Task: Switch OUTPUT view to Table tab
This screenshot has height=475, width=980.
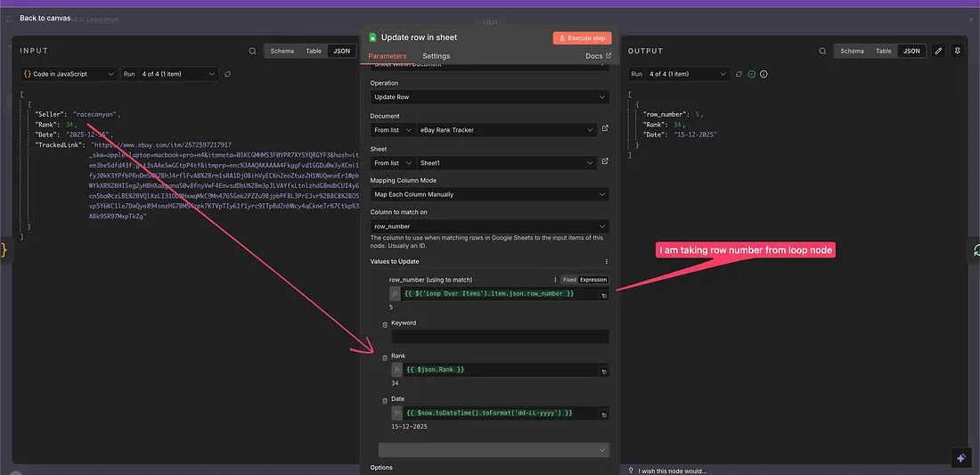Action: tap(883, 52)
